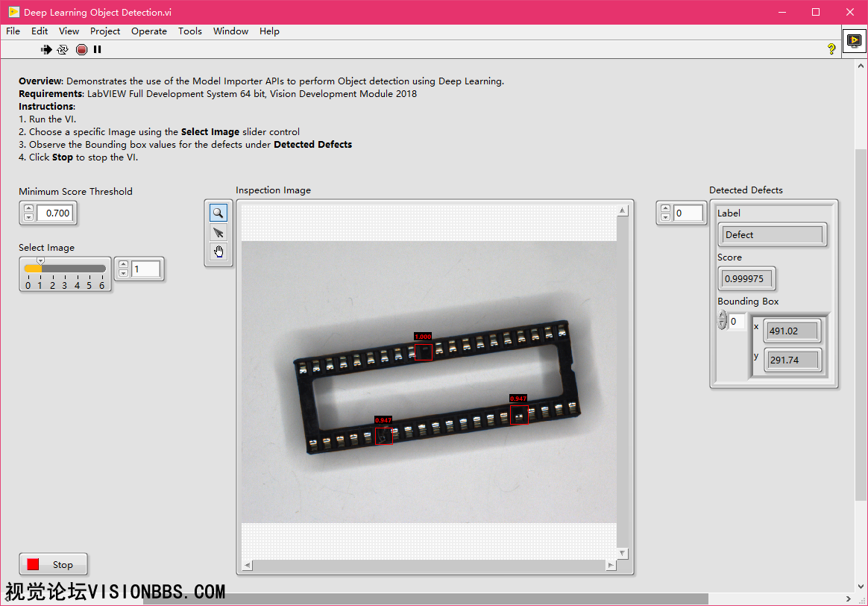Screen dimensions: 868x606
Task: Open the Tools menu
Action: pyautogui.click(x=189, y=31)
